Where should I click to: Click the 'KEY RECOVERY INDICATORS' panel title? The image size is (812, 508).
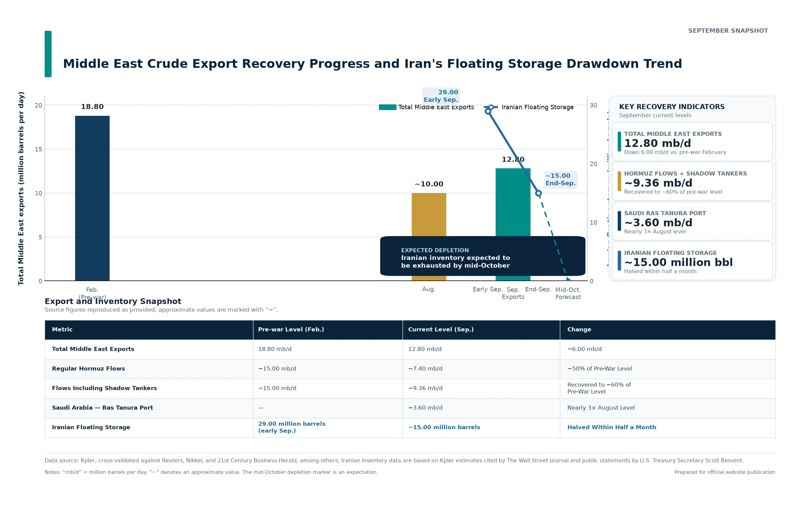(672, 107)
